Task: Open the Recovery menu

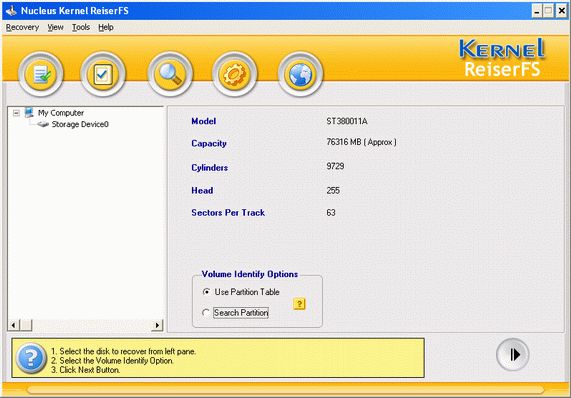Action: click(23, 27)
